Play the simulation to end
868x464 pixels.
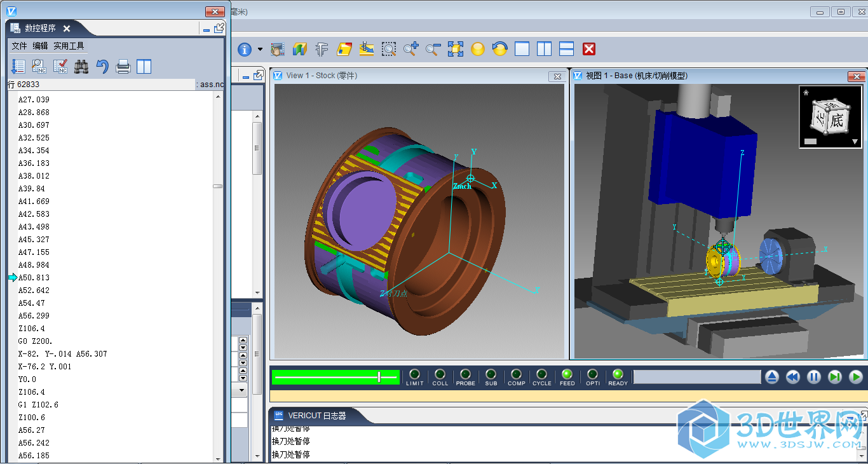[856, 377]
